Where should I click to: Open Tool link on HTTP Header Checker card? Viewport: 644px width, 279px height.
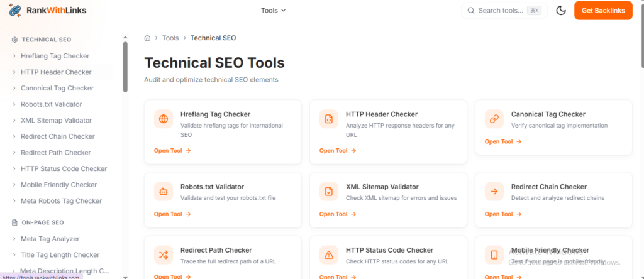click(338, 151)
